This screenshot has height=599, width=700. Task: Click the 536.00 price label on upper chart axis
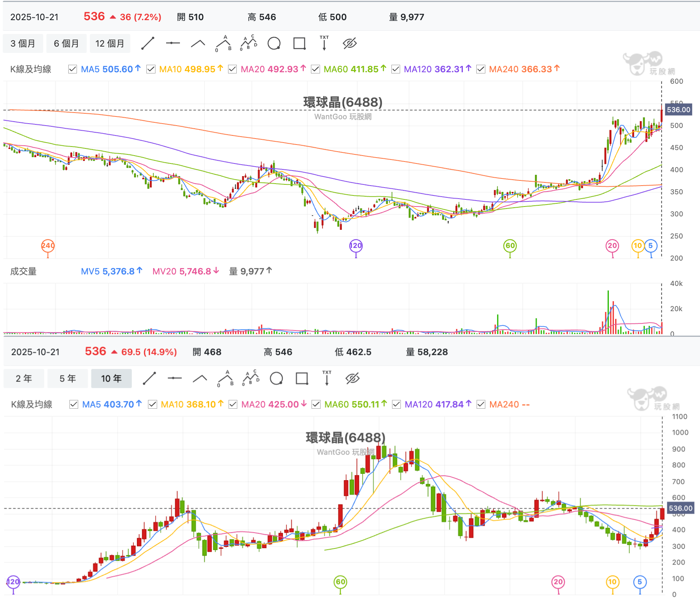(x=679, y=110)
